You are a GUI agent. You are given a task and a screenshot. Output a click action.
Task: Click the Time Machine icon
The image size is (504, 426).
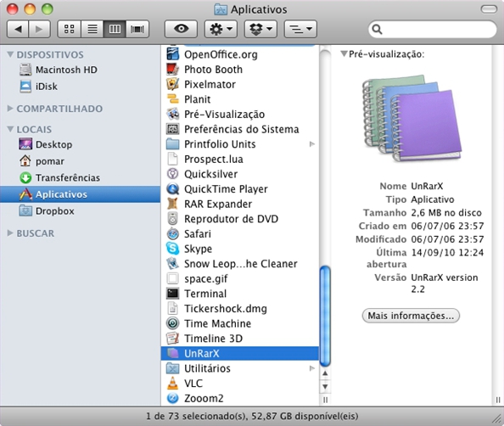click(172, 323)
